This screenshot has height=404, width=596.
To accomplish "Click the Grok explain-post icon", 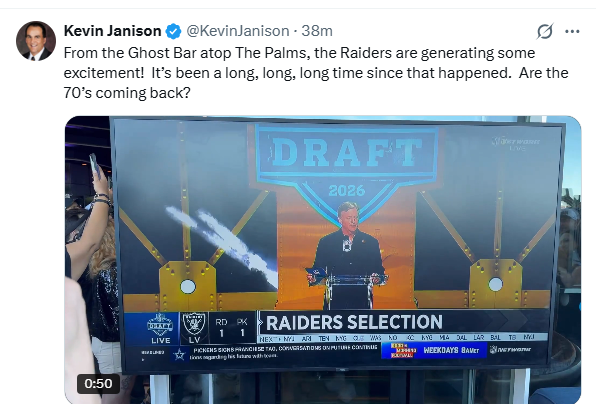I will coord(545,31).
